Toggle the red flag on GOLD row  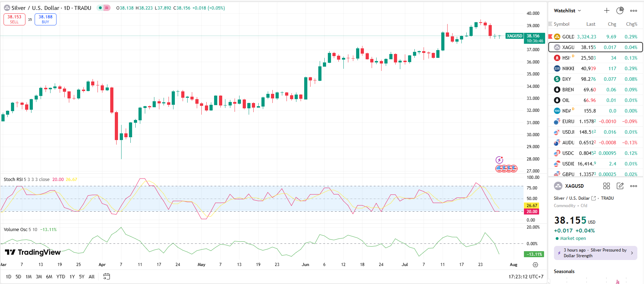coord(550,37)
